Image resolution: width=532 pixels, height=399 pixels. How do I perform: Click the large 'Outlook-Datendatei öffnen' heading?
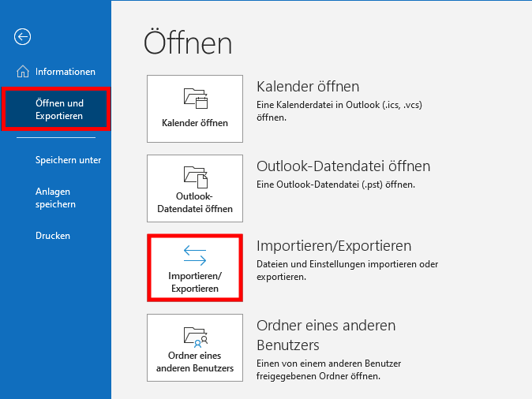(343, 166)
